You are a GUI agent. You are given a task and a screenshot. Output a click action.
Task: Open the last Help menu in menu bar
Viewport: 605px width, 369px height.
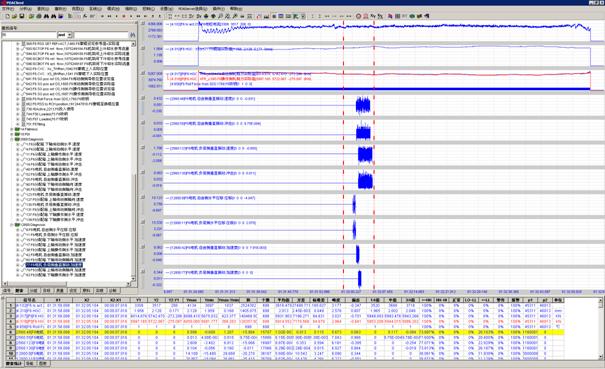[236, 8]
